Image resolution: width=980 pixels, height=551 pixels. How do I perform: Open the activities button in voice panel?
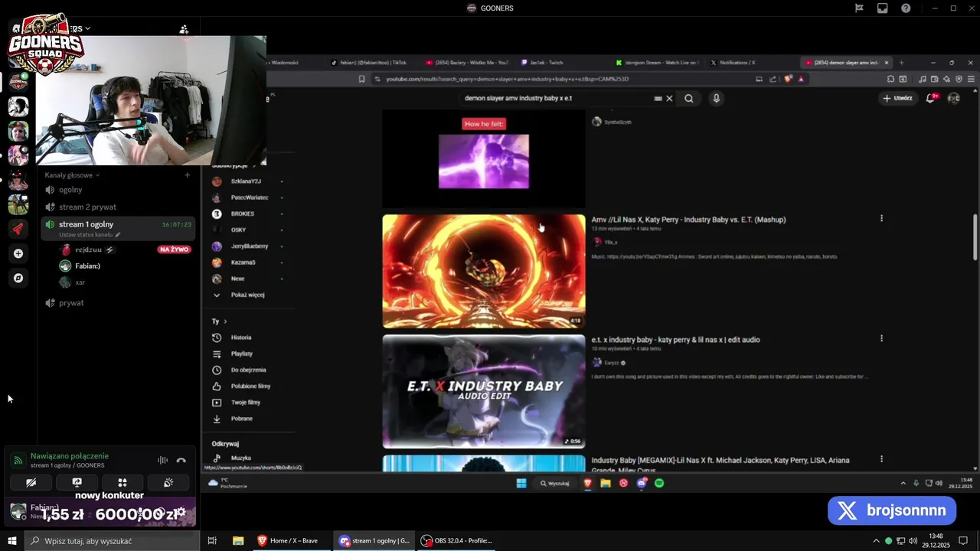coord(122,482)
